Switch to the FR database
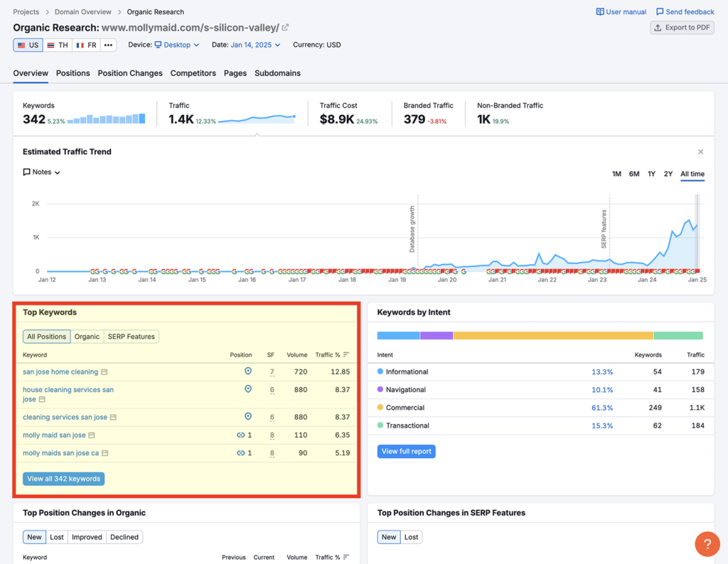 point(86,45)
